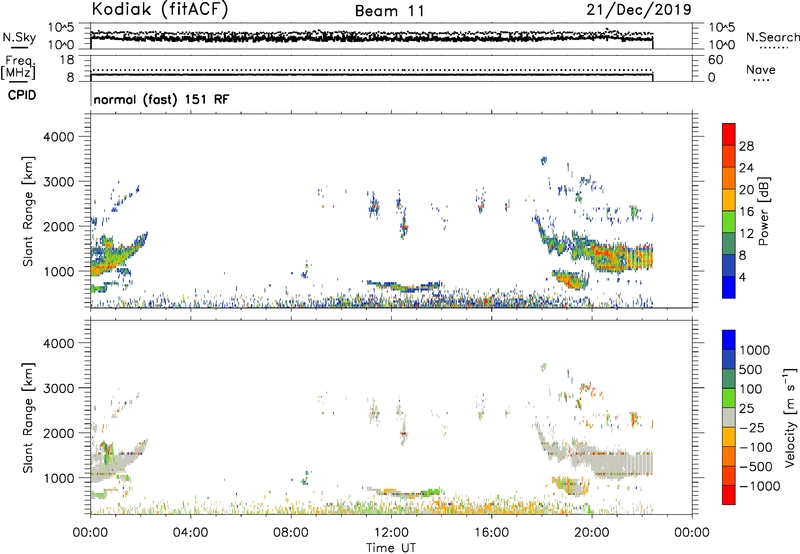This screenshot has height=554, width=800.
Task: Click the '08:00' time axis tick label
Action: point(291,533)
